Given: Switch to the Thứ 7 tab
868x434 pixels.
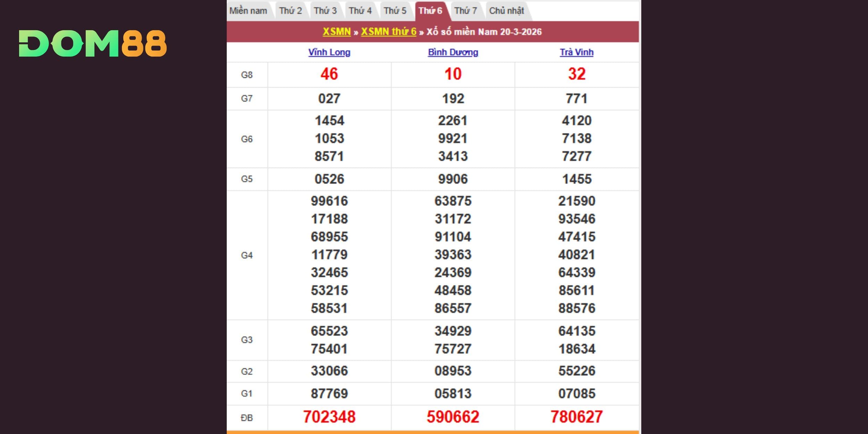Looking at the screenshot, I should click(466, 11).
